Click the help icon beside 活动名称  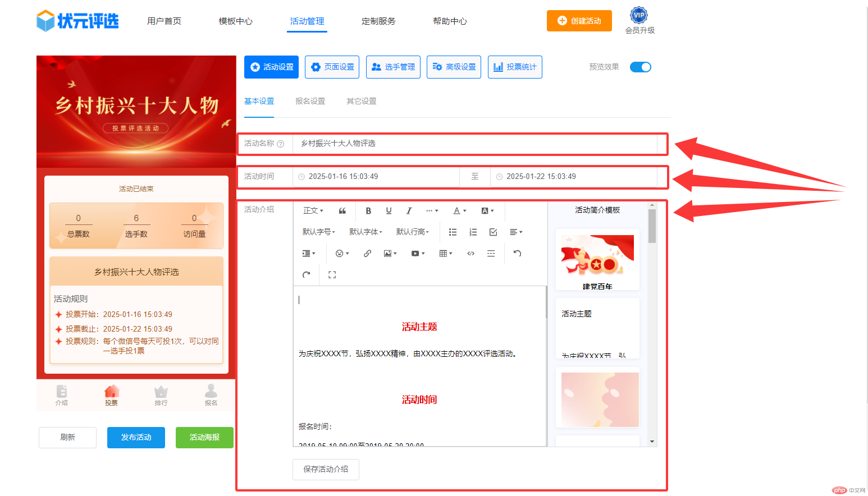(281, 144)
